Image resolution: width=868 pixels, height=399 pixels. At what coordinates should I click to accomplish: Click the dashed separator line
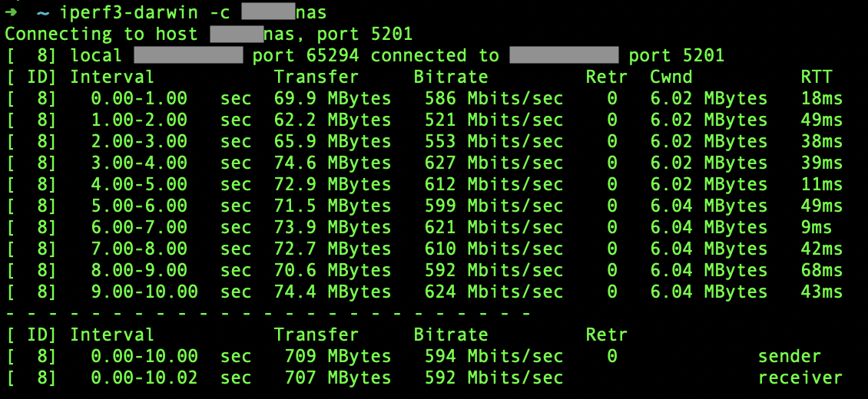click(x=267, y=313)
